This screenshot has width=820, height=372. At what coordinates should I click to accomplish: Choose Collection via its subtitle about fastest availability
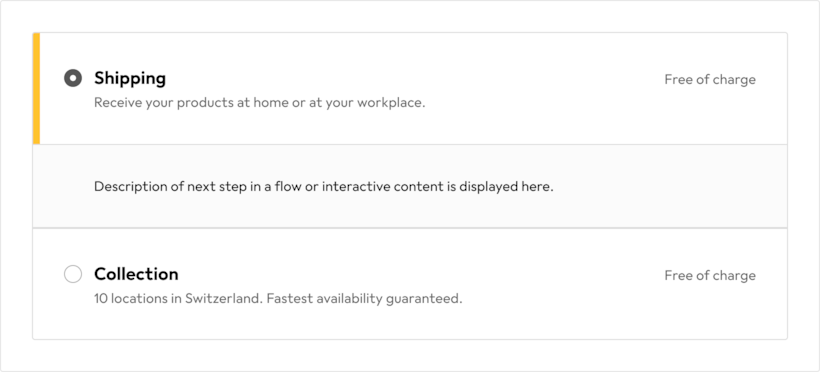[x=278, y=299]
